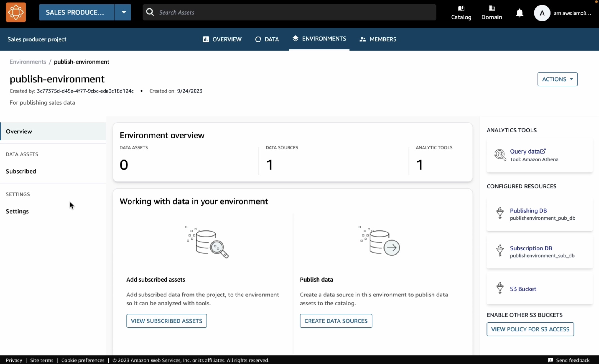Click the Members people icon

[363, 39]
